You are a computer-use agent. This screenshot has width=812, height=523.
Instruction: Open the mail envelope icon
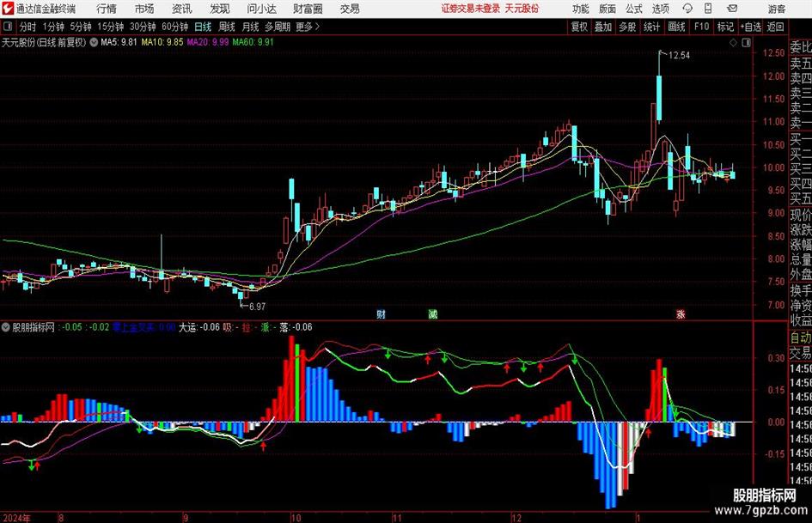(732, 9)
